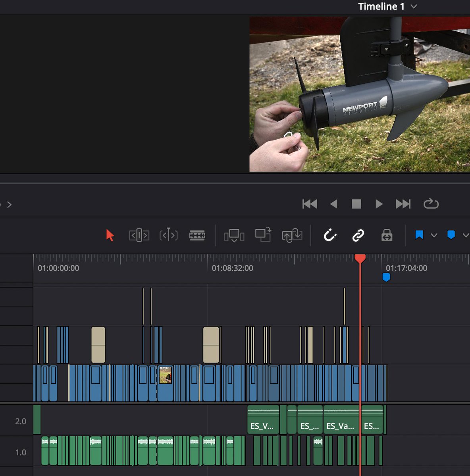This screenshot has width=470, height=476.
Task: Click audio track 1.0 header
Action: [17, 451]
